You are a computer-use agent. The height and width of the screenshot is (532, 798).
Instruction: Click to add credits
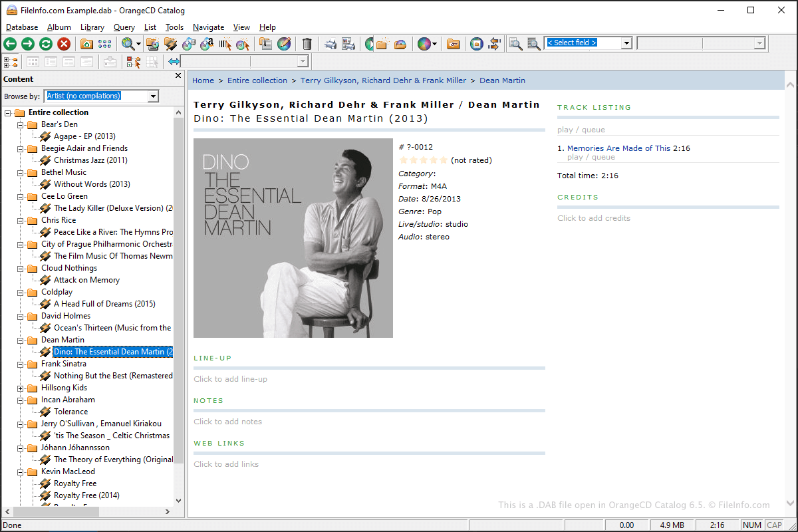594,218
